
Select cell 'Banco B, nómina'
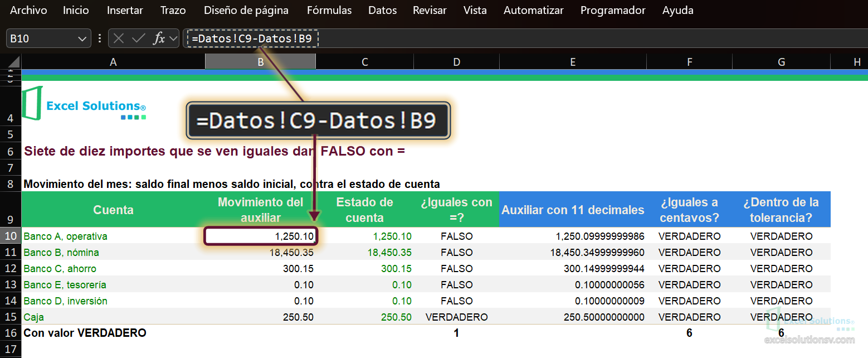coord(113,252)
